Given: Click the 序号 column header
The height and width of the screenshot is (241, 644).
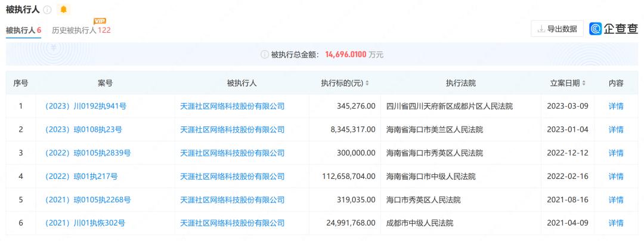Looking at the screenshot, I should coord(20,84).
